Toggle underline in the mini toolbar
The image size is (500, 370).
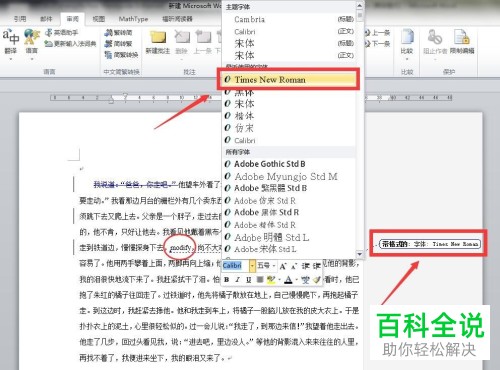pyautogui.click(x=248, y=280)
